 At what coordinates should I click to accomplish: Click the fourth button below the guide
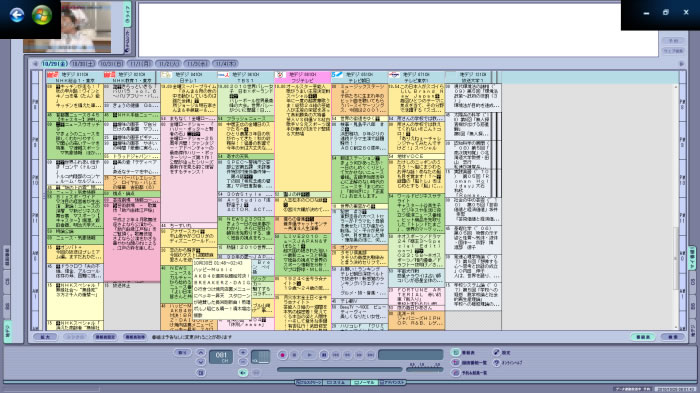click(x=135, y=337)
